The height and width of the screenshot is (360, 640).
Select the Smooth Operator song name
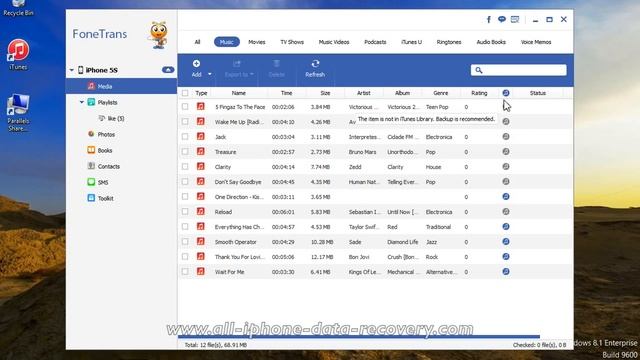(x=236, y=242)
